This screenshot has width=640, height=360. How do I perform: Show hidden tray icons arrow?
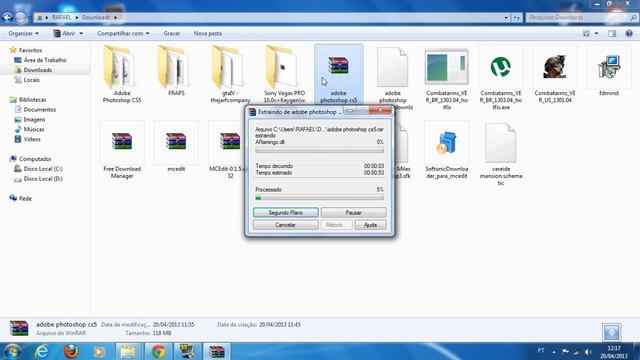tap(554, 351)
